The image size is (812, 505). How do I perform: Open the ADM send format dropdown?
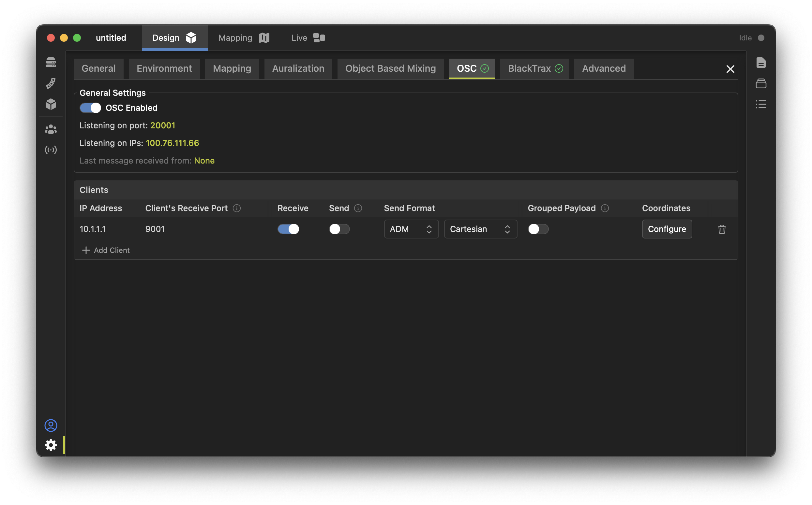411,229
